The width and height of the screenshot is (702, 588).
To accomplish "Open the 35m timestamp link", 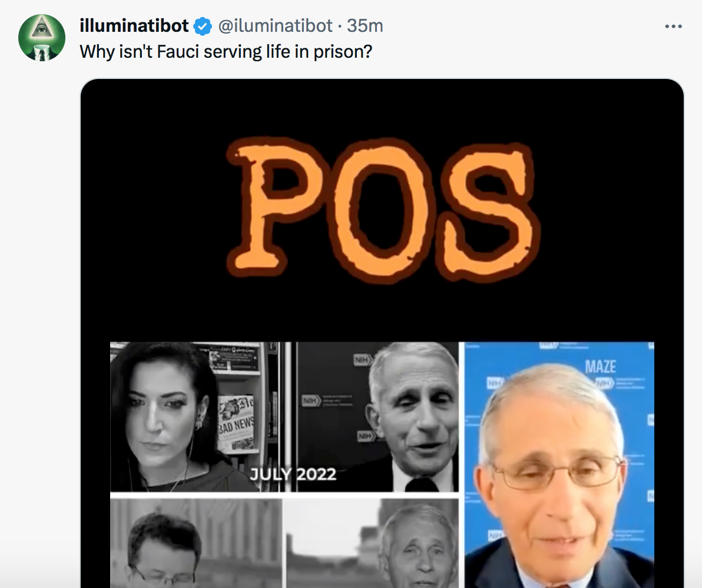I will click(365, 26).
